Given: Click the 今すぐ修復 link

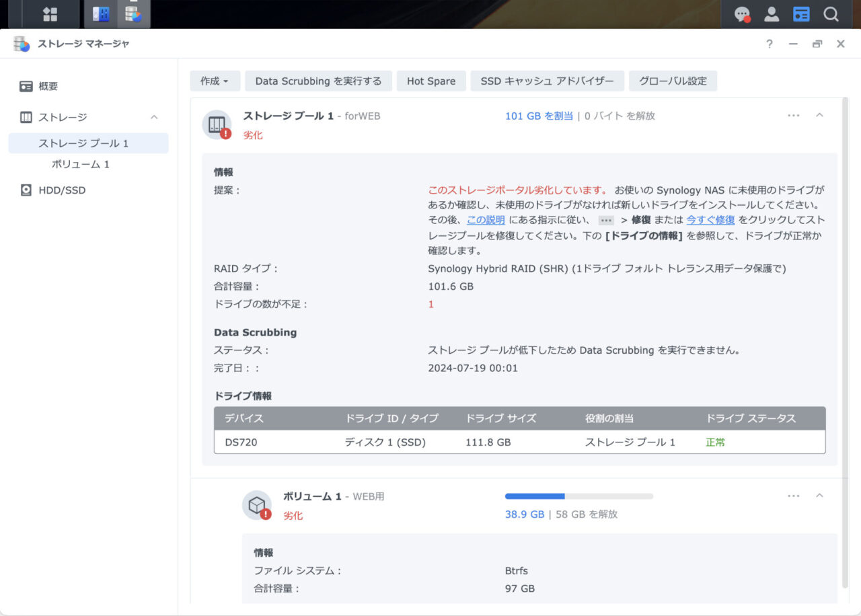Looking at the screenshot, I should [x=710, y=220].
